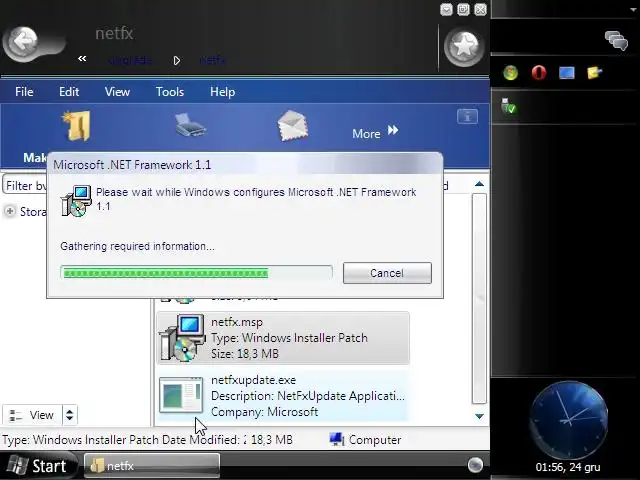Image resolution: width=640 pixels, height=480 pixels.
Task: Click the installer icon in the dialog
Action: click(x=76, y=201)
